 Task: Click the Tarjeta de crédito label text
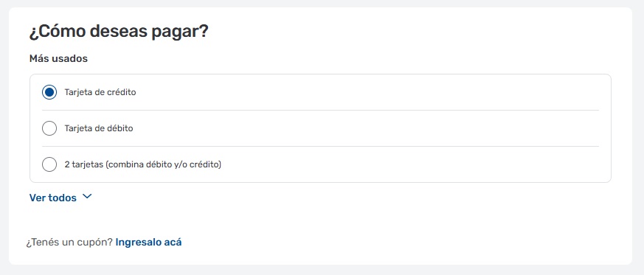[x=100, y=92]
